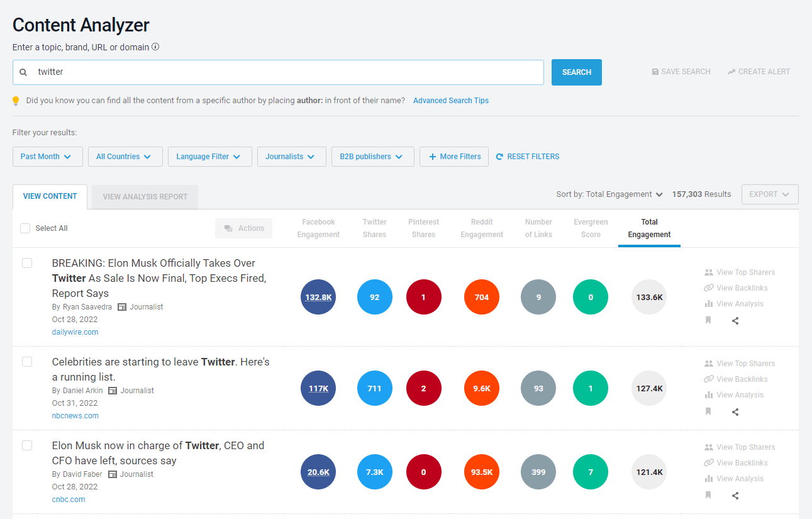The height and width of the screenshot is (519, 812).
Task: Sort by Reddit Engagement column
Action: tap(482, 228)
